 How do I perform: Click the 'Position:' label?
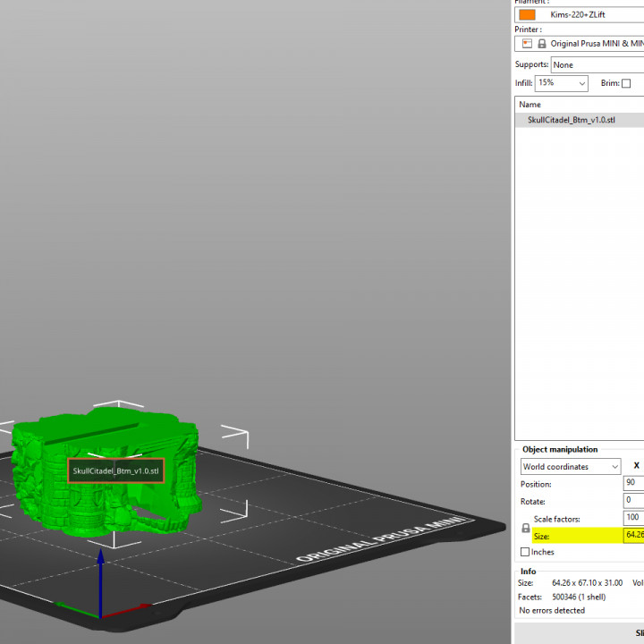point(536,484)
